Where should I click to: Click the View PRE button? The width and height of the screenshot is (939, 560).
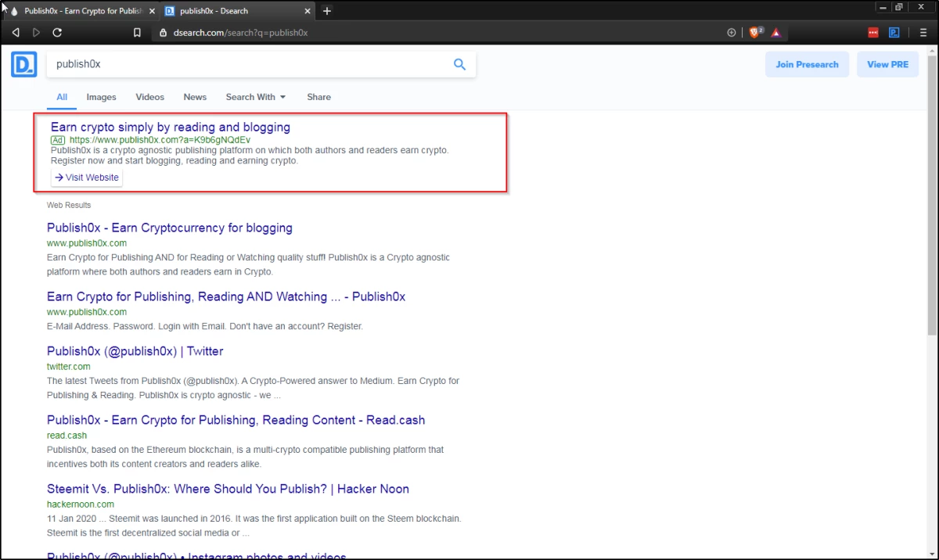click(888, 64)
